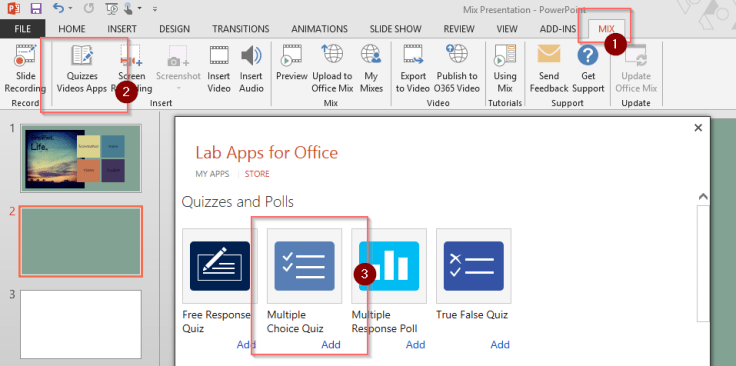Close the Lab Apps dialog
736x366 pixels.
point(698,128)
